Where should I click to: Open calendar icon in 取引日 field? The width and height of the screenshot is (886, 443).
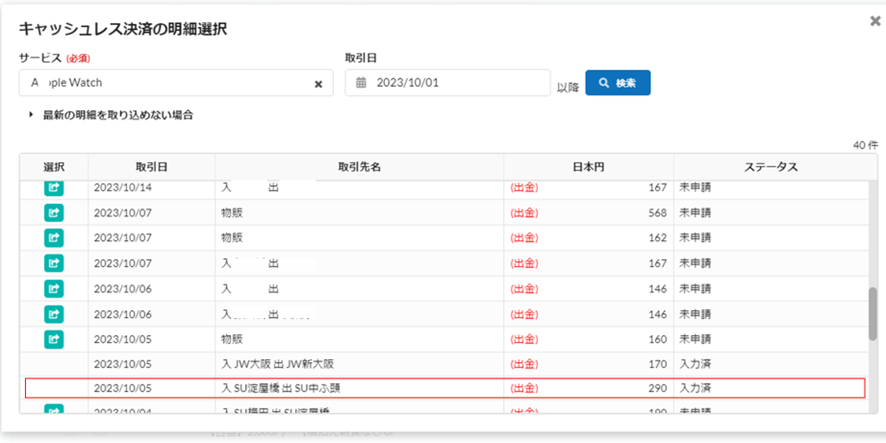[362, 83]
